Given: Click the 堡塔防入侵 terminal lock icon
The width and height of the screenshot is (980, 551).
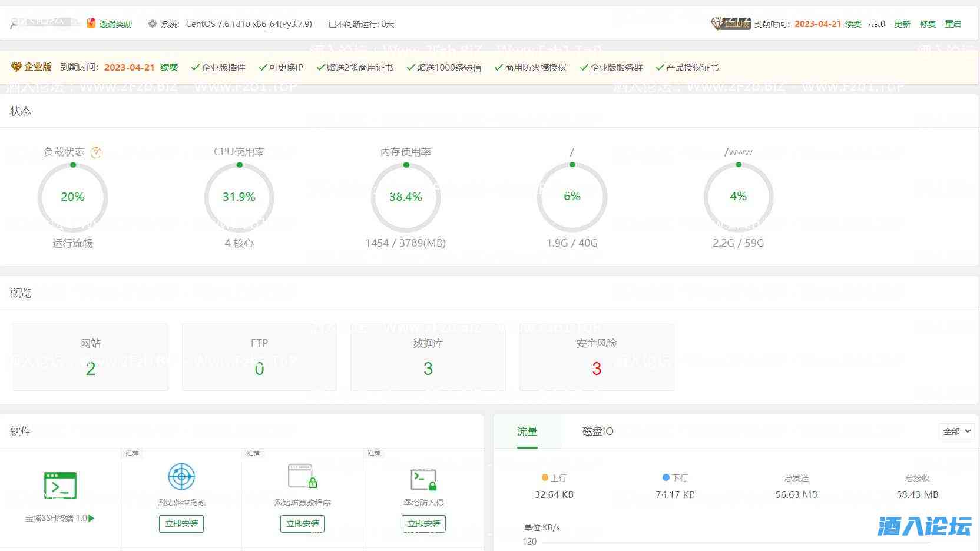Looking at the screenshot, I should [423, 479].
